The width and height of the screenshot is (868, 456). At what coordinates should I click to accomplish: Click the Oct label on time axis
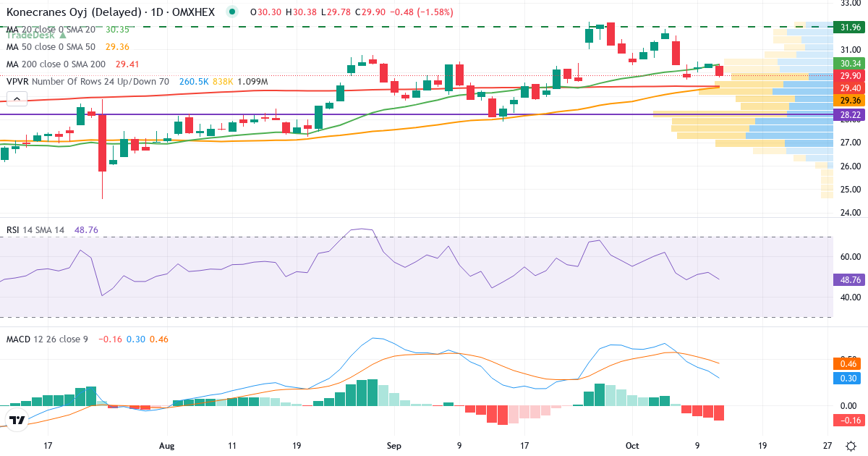[x=633, y=445]
